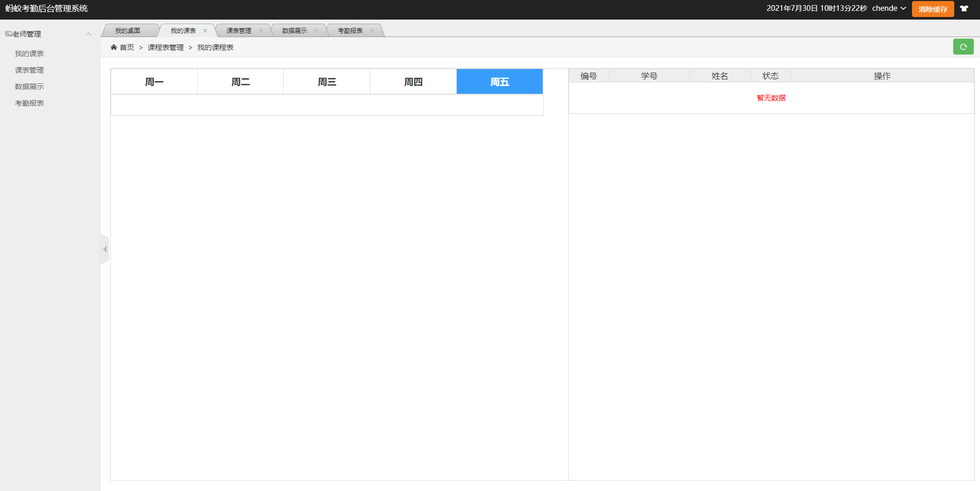Switch to 我的课表 tab
980x491 pixels.
pyautogui.click(x=183, y=31)
